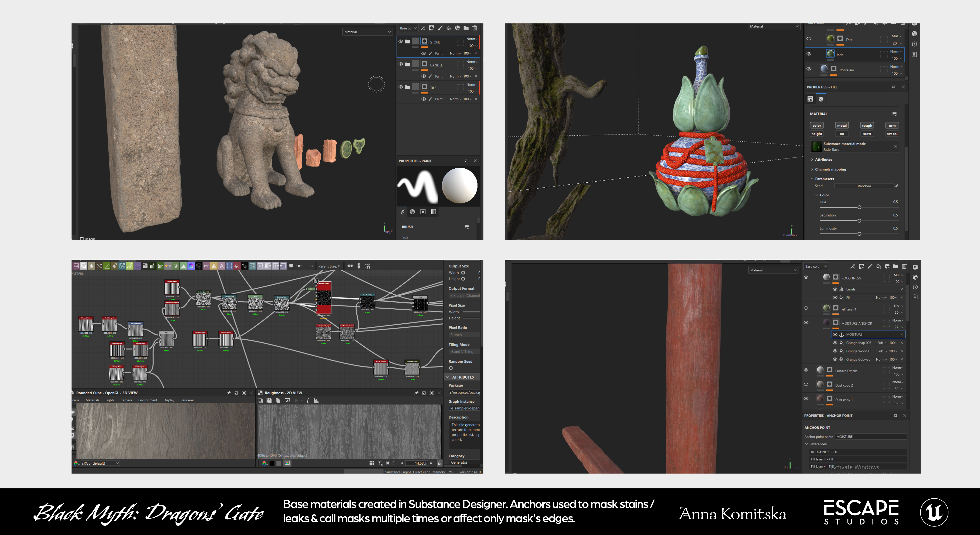
Task: Remove the Jade_Base substance material
Action: 895,147
